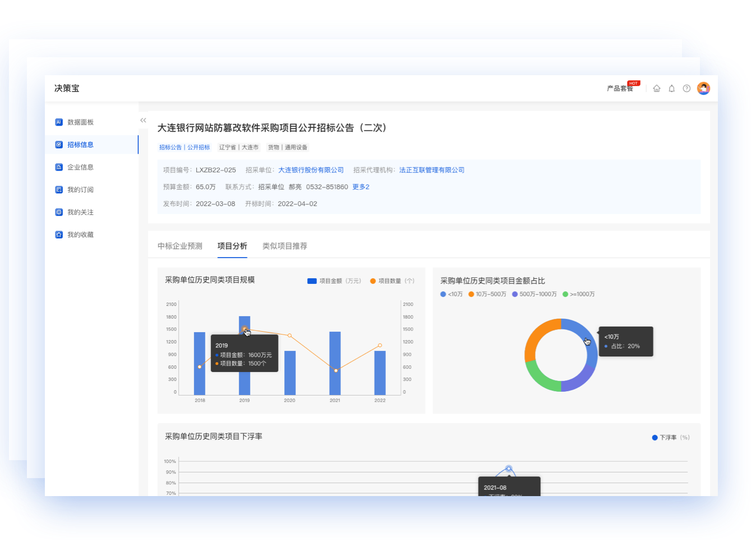Toggle 下浮率 legend in line chart
This screenshot has width=756, height=541.
tap(671, 438)
